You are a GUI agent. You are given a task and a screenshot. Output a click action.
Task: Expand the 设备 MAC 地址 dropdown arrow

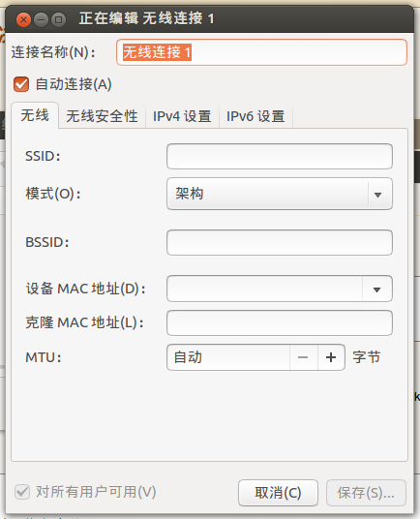pos(377,290)
